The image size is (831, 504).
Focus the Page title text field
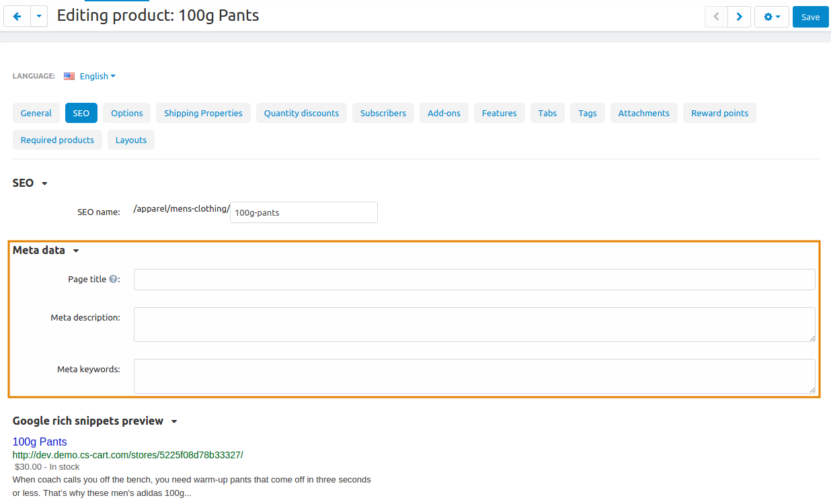point(475,280)
